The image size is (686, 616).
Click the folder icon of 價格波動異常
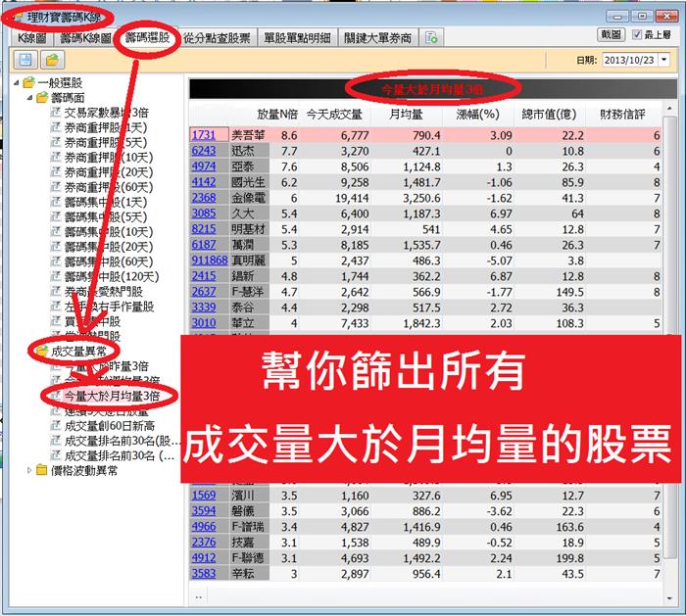pos(41,470)
